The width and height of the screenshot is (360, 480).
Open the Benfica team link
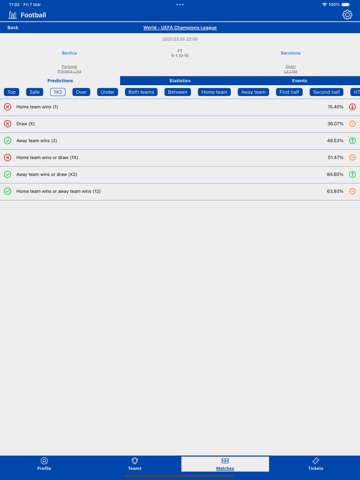point(69,53)
